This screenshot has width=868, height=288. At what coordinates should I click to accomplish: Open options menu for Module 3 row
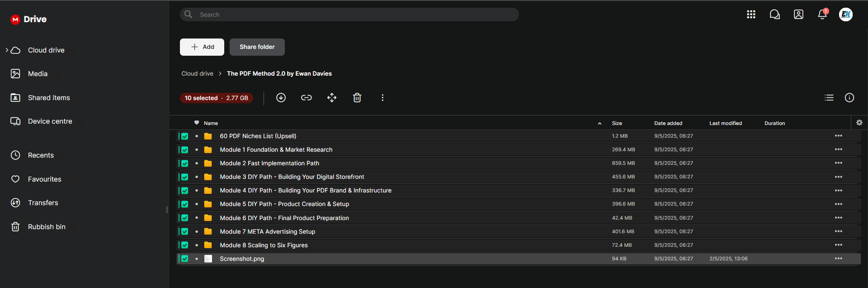839,177
